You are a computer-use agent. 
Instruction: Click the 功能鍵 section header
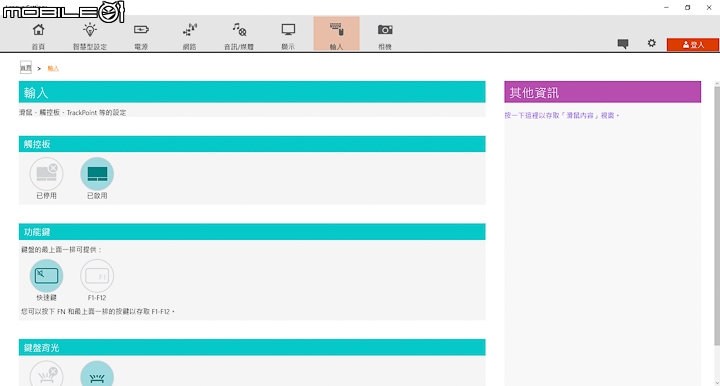coord(252,232)
